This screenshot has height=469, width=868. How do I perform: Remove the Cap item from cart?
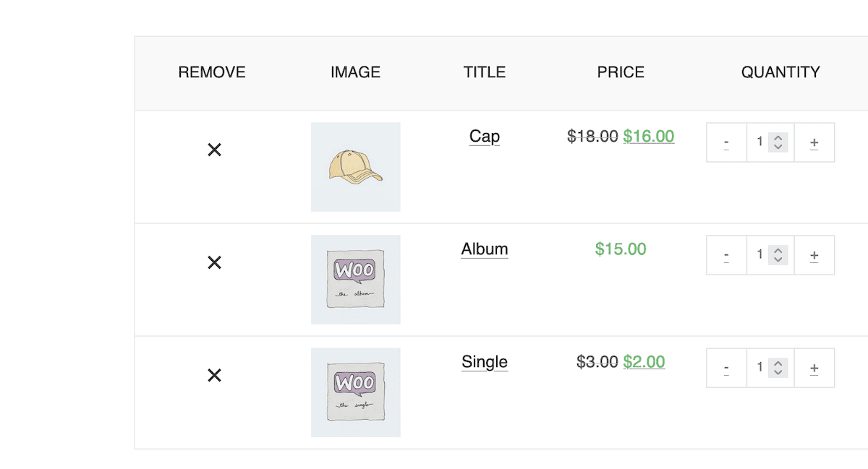click(x=214, y=150)
